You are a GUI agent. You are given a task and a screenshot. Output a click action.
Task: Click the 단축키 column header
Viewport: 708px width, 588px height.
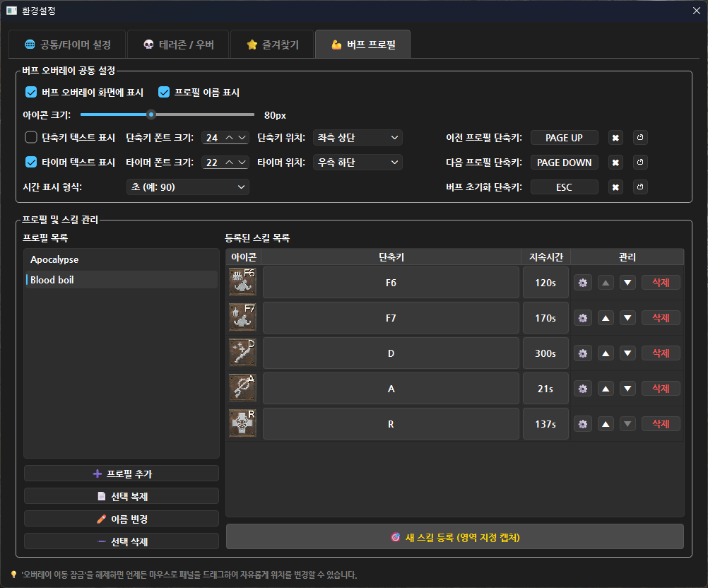coord(391,257)
